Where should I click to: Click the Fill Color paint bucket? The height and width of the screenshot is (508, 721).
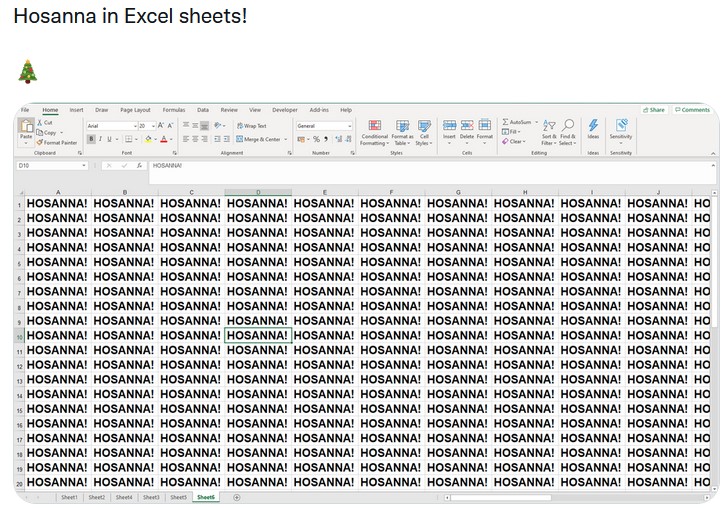(148, 139)
